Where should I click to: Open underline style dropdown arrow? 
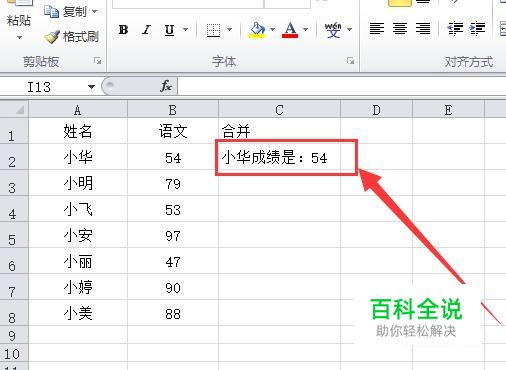pyautogui.click(x=185, y=30)
